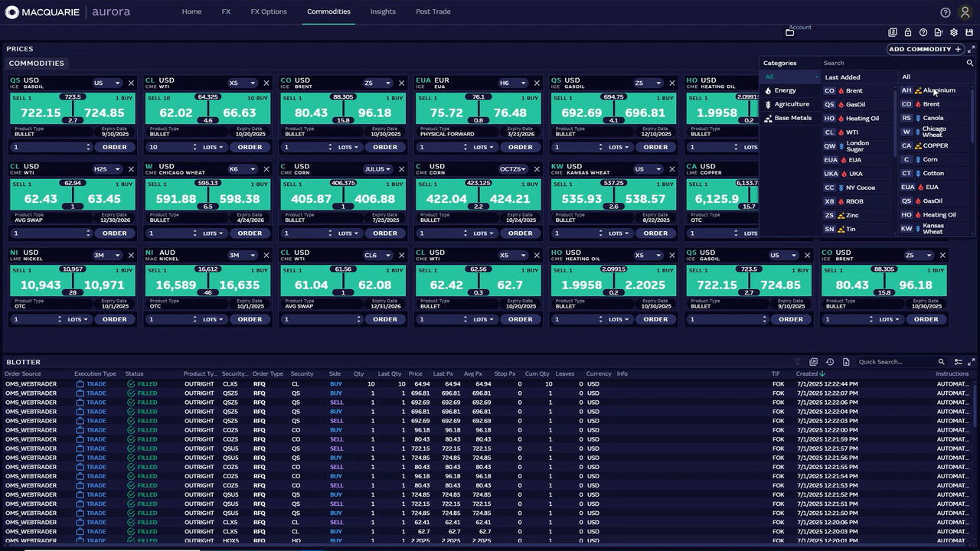Open the settings gear icon
Screen dimensions: 980x551
click(x=954, y=33)
